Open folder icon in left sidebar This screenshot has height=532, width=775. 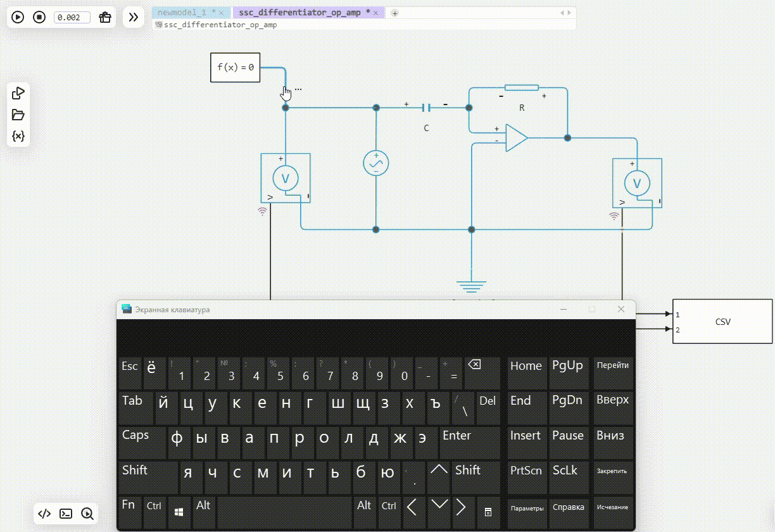pos(18,115)
